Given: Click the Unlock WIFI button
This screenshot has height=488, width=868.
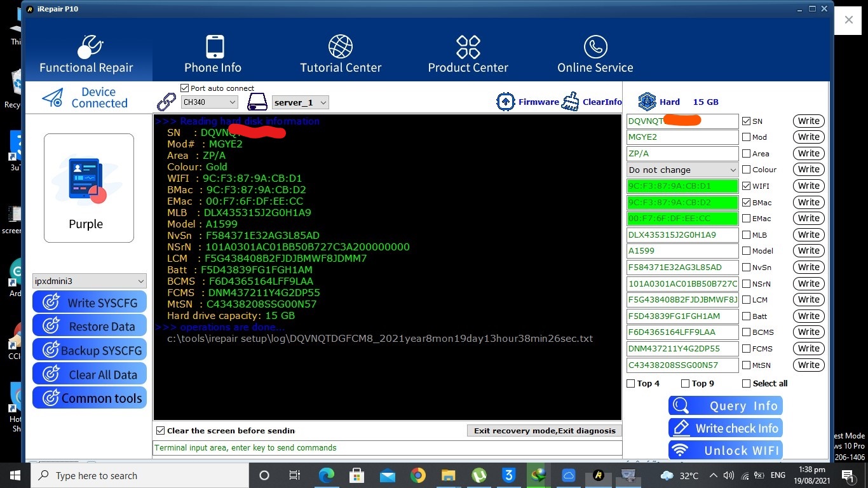Looking at the screenshot, I should [x=726, y=451].
